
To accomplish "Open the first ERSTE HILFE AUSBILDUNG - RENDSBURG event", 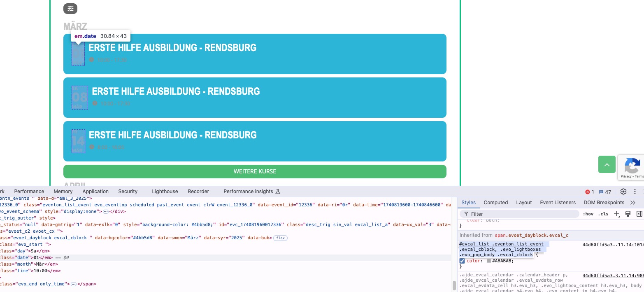I will tap(255, 54).
